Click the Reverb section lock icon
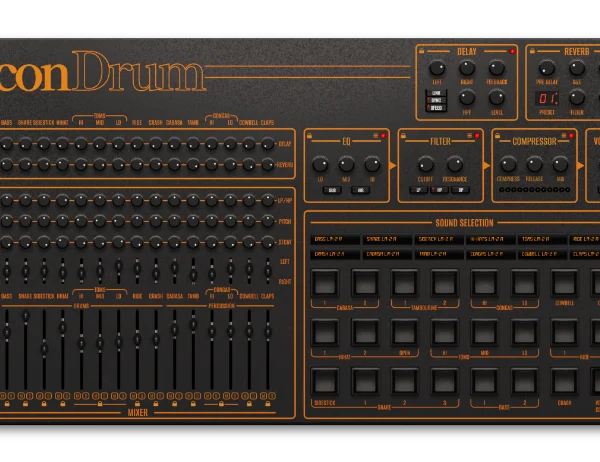Screen dimensions: 600x462 (x=532, y=51)
